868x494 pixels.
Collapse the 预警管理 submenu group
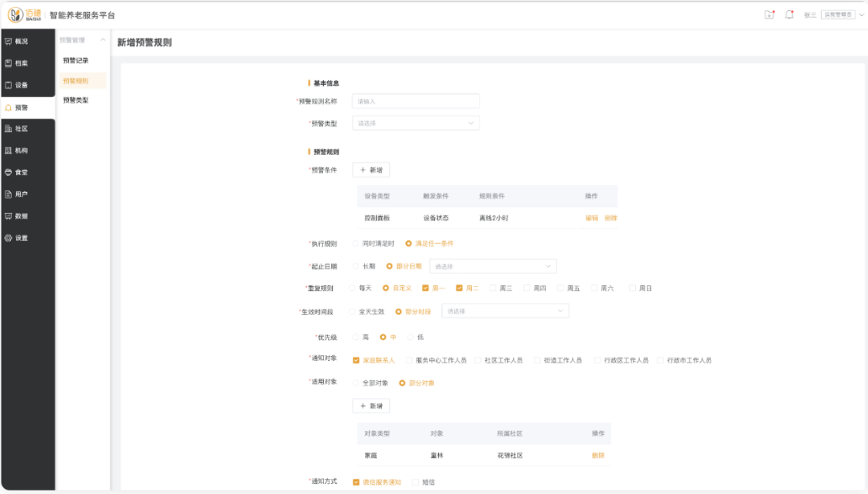(x=103, y=40)
